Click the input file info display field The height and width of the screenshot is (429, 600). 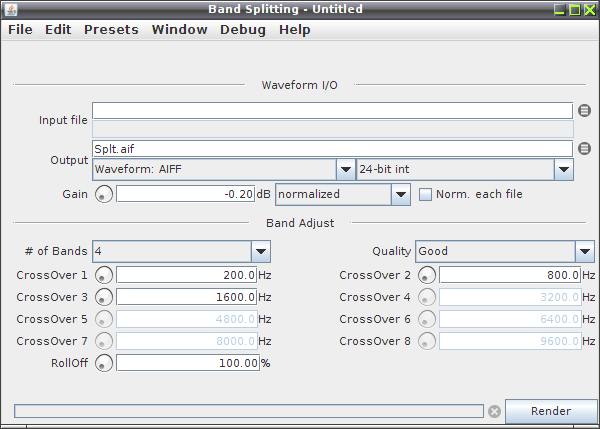click(333, 129)
